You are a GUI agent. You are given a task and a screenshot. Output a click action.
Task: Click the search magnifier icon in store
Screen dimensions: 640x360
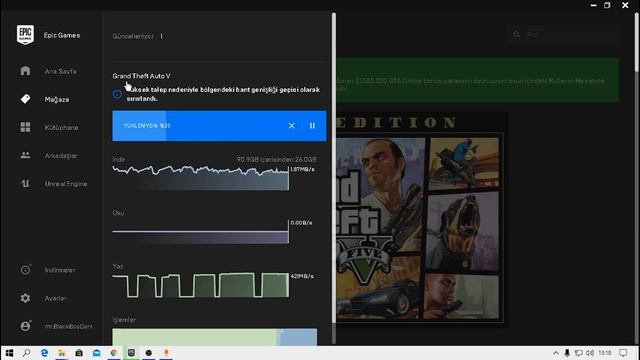point(517,34)
